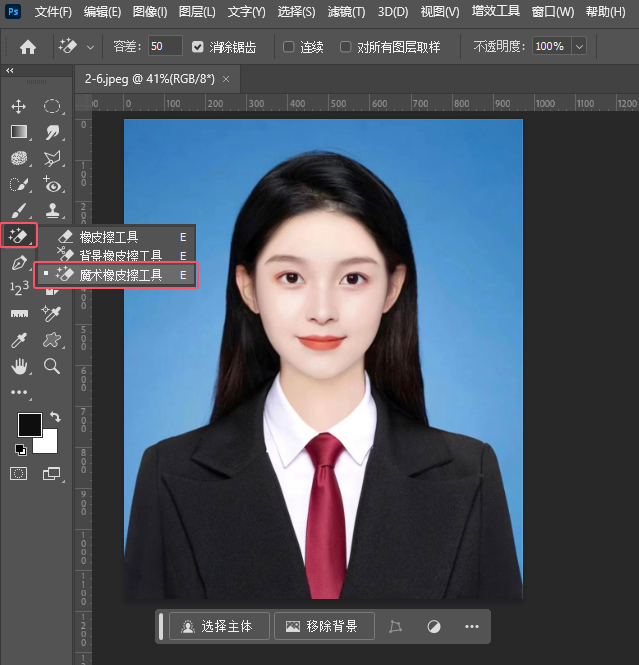Swap foreground and background colors
Image resolution: width=639 pixels, height=665 pixels.
pyautogui.click(x=56, y=417)
